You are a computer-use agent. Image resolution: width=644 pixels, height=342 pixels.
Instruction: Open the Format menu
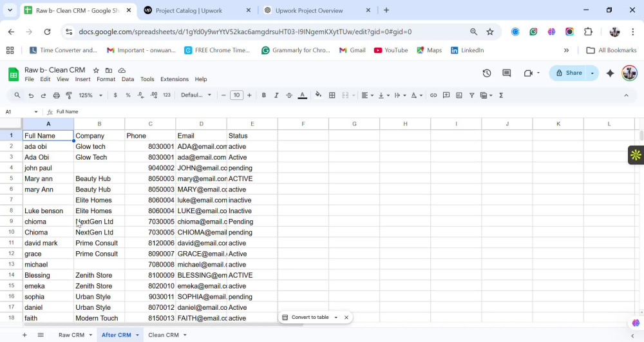coord(106,79)
